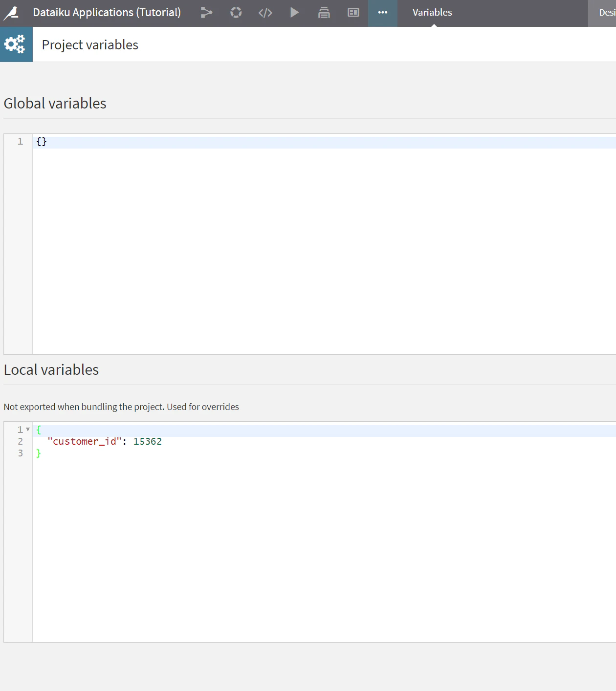Open the Lab circular icon
The height and width of the screenshot is (691, 616).
tap(236, 13)
